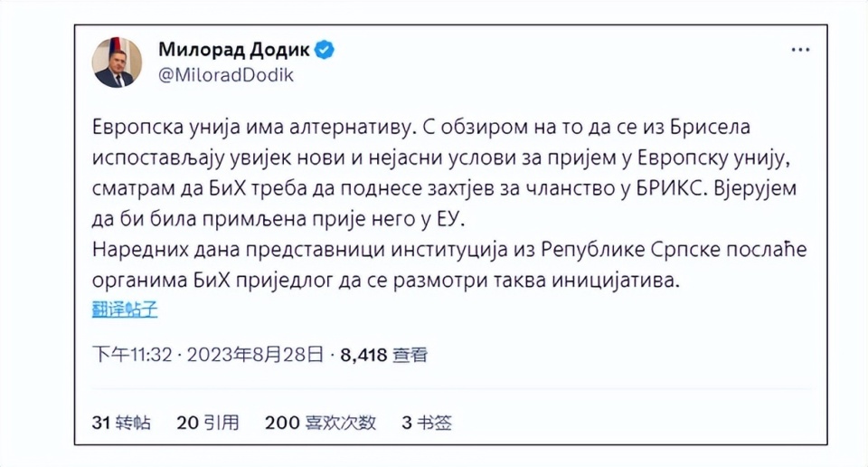868x467 pixels.
Task: Click the display name Милорад Додик
Action: [234, 50]
